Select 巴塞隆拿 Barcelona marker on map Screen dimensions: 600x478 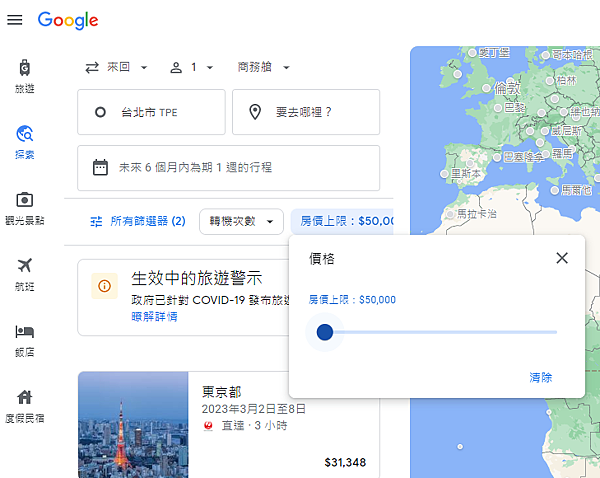coord(497,157)
